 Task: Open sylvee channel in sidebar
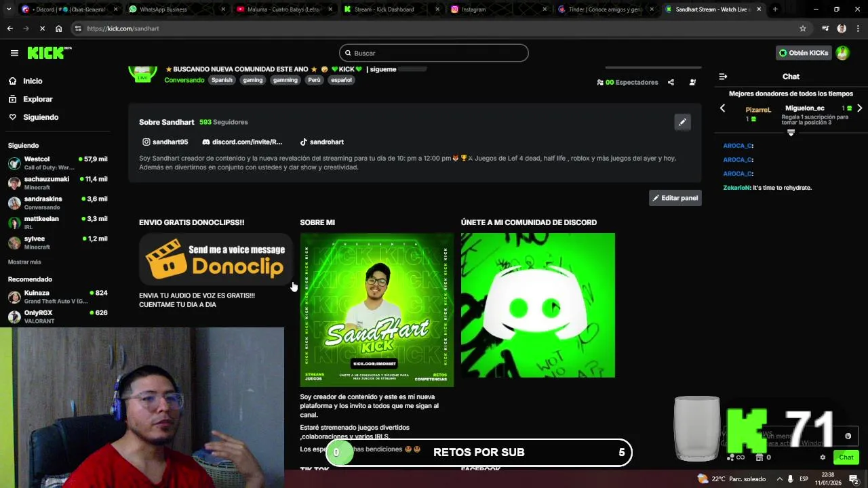(x=58, y=243)
